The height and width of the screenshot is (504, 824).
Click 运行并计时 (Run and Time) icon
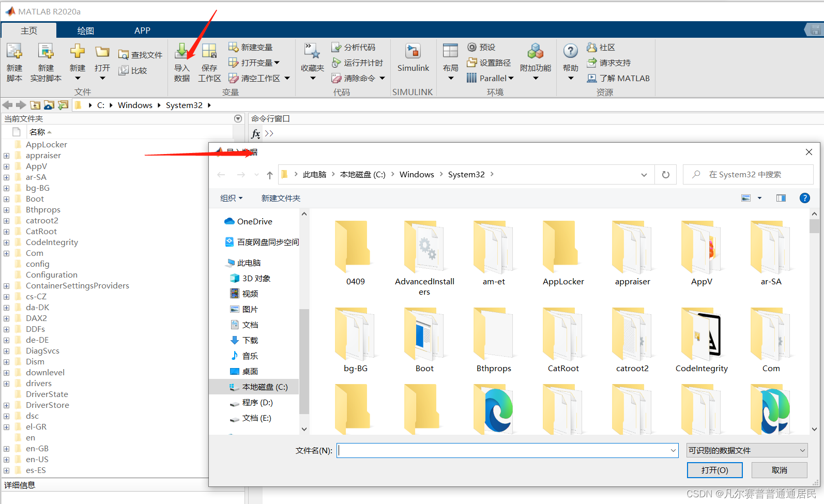pyautogui.click(x=337, y=63)
